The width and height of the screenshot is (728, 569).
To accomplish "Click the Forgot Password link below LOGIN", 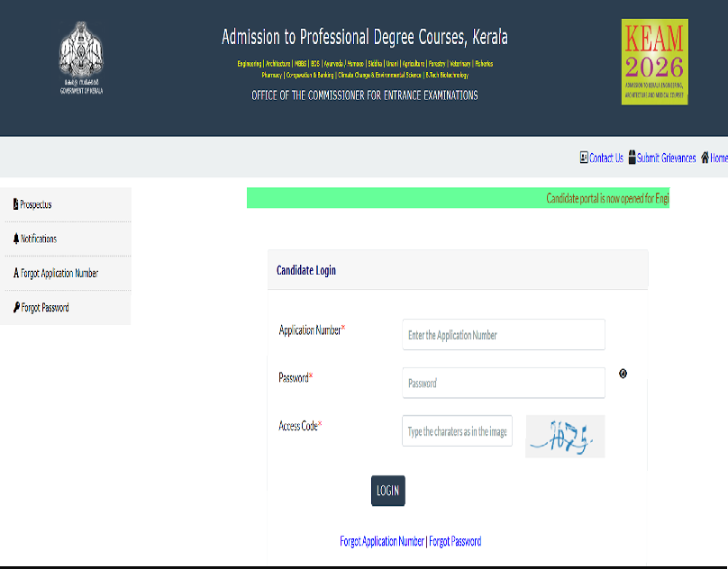I will click(x=453, y=541).
